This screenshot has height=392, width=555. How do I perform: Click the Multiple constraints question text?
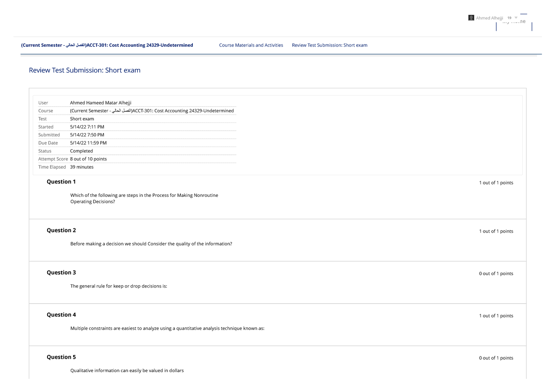click(x=167, y=328)
